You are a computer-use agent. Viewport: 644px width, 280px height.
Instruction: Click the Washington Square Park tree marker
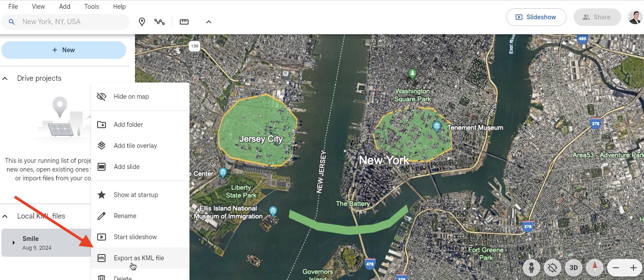coord(412,74)
